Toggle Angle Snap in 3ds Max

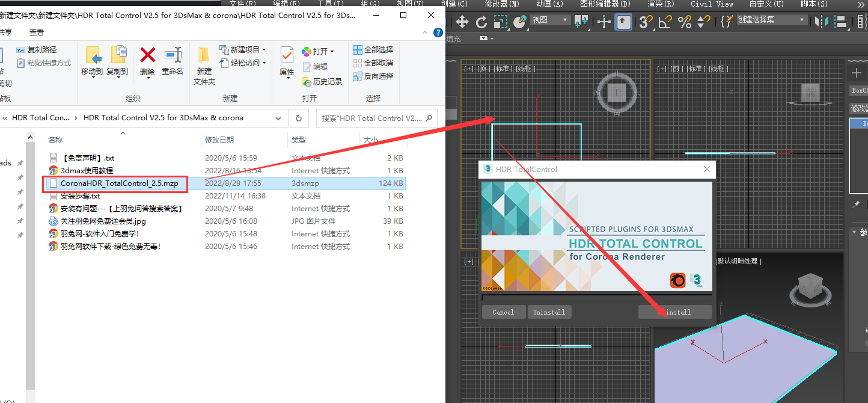[x=665, y=22]
